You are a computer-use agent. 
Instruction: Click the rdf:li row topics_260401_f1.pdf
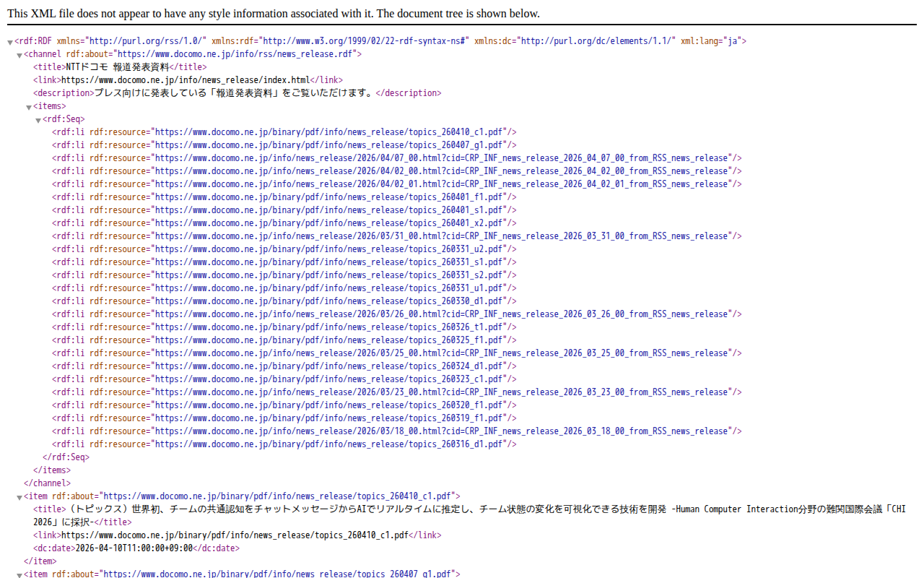click(284, 197)
